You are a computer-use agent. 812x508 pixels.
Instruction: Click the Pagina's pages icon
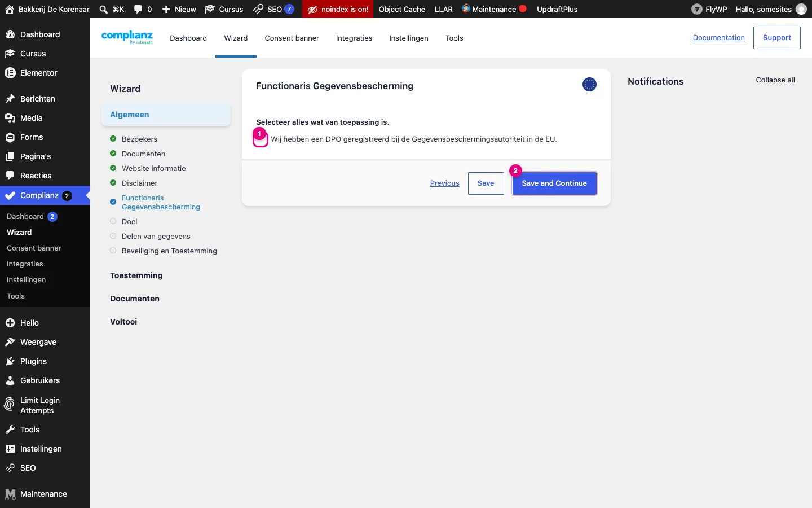coord(10,156)
